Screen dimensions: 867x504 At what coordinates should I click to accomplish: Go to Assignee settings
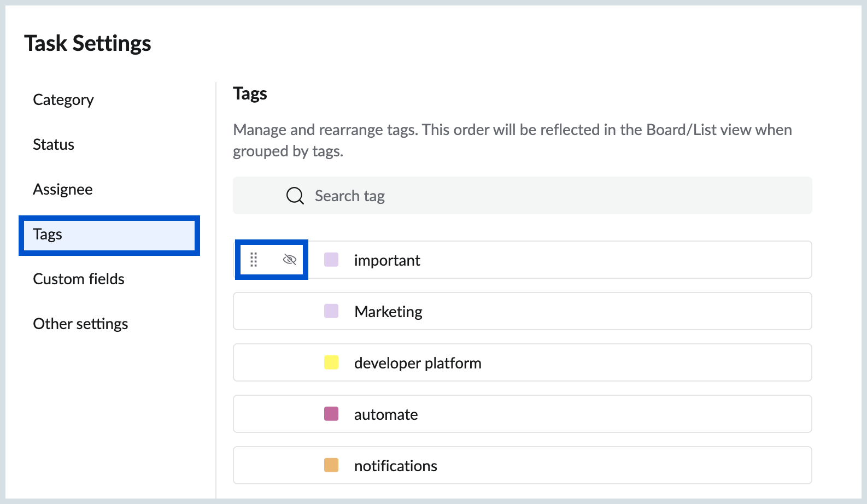tap(63, 189)
